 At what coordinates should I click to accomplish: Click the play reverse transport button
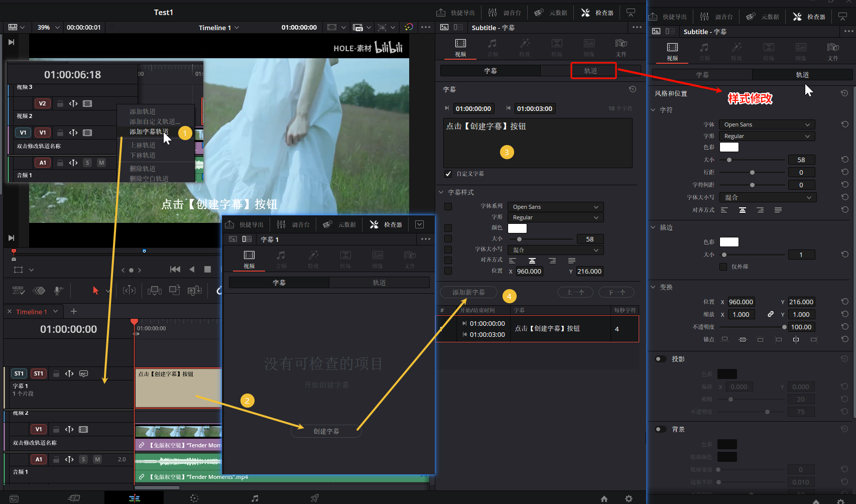coord(191,270)
